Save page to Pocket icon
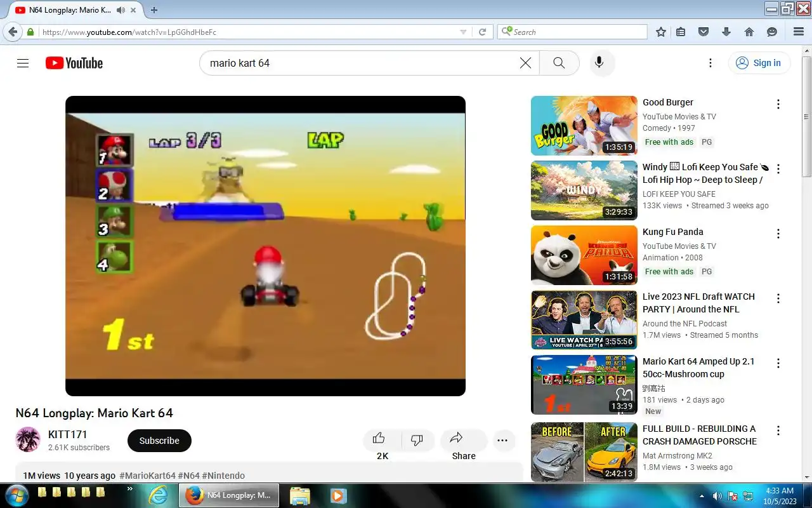Screen dimensions: 812x508 click(x=703, y=32)
